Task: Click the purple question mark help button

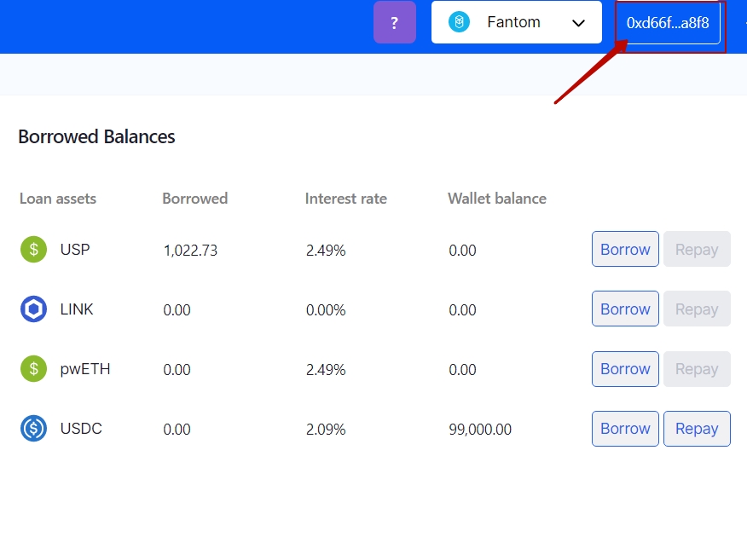Action: [x=394, y=22]
